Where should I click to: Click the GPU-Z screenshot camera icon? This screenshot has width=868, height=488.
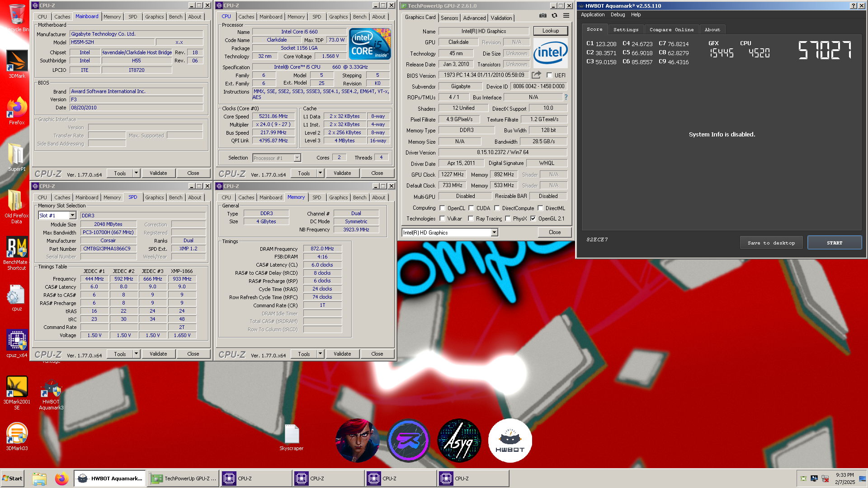[x=542, y=16]
